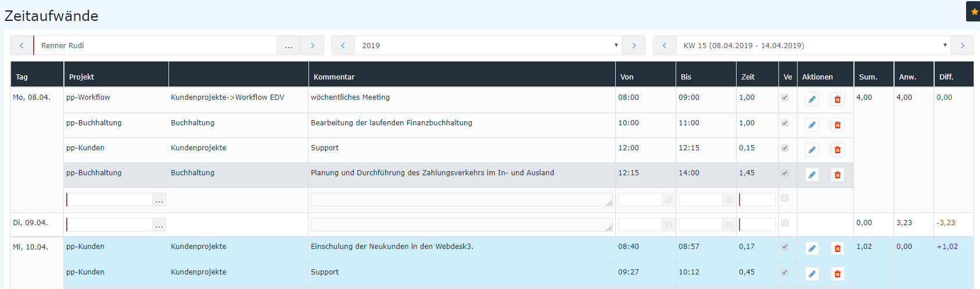
Task: Click project input in new Monday row
Action: pos(109,200)
